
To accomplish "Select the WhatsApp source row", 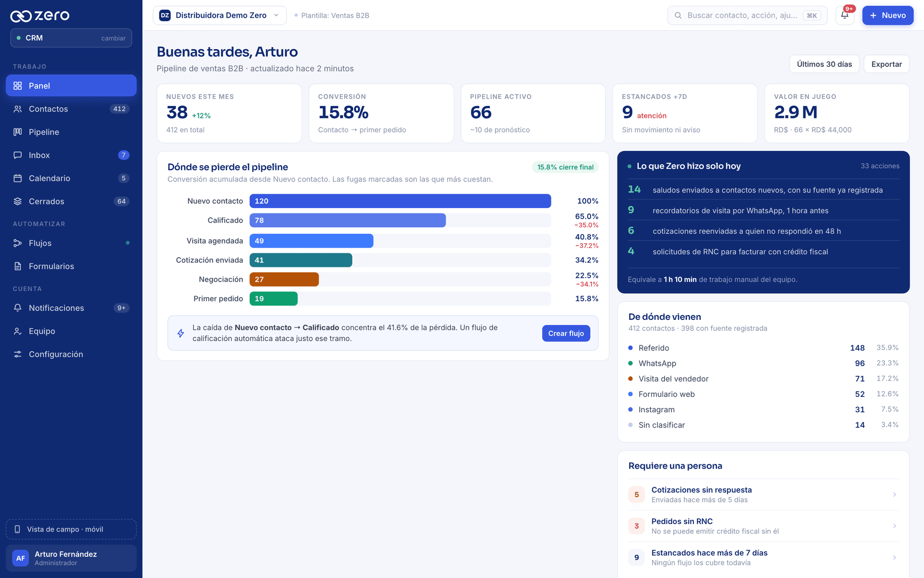I will tap(763, 363).
